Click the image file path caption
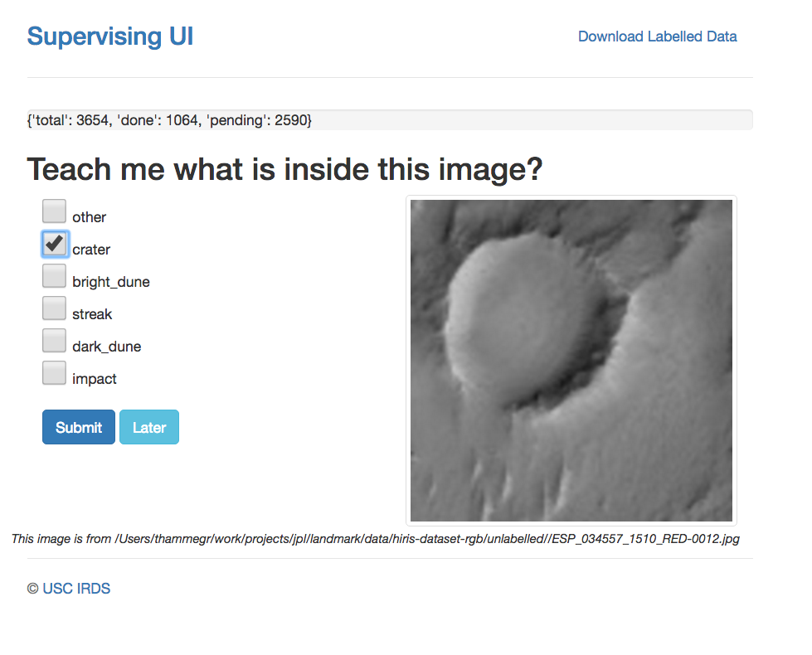The height and width of the screenshot is (655, 812). point(375,539)
